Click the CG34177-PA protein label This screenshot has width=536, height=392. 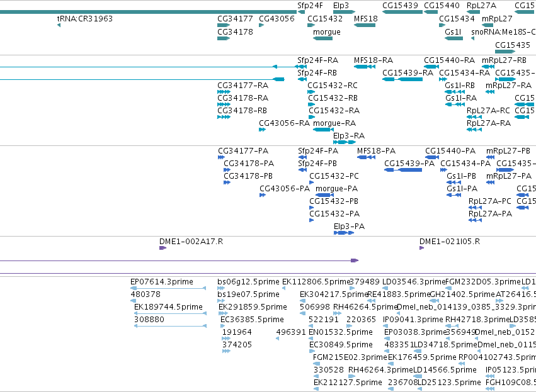243,151
